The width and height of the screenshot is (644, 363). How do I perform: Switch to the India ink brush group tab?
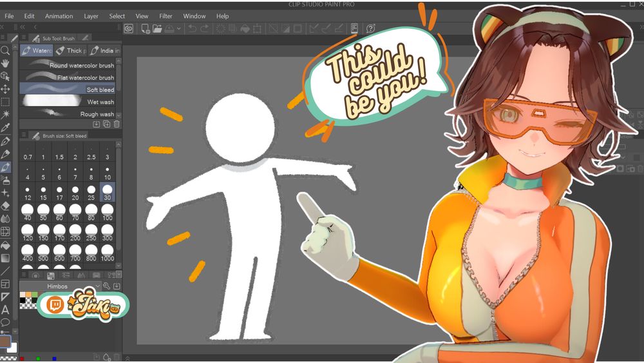105,50
